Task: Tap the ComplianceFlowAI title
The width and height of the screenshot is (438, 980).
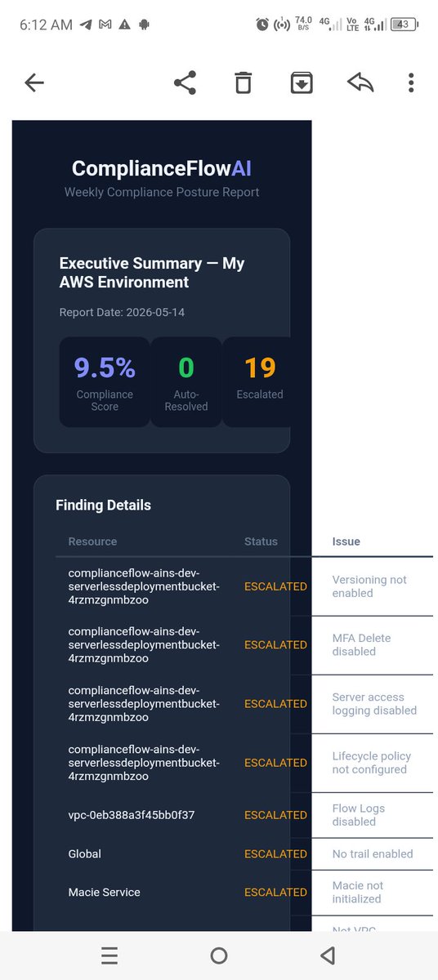Action: (162, 168)
